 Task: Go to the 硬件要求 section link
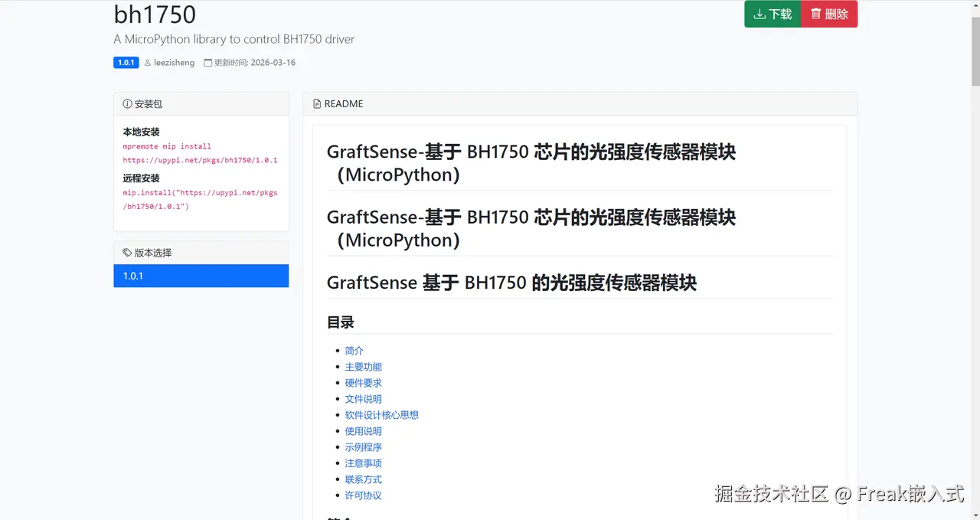(x=363, y=383)
